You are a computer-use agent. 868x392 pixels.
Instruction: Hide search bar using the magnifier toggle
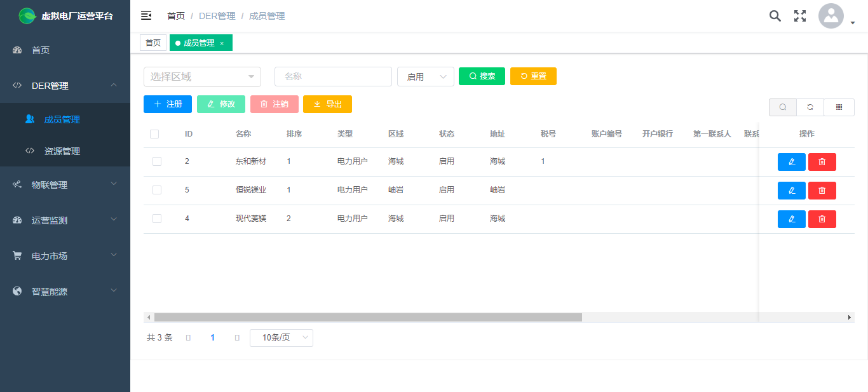782,107
